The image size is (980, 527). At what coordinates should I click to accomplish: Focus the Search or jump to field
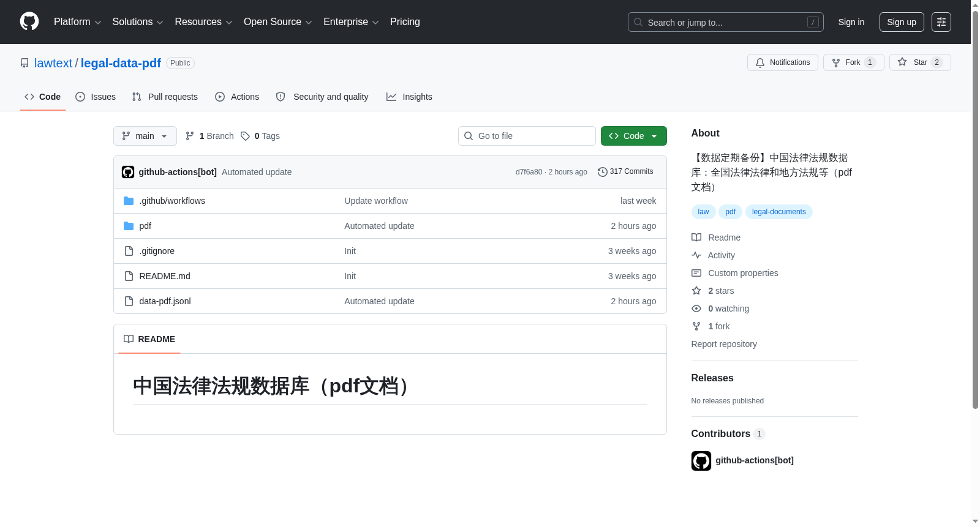click(x=726, y=22)
